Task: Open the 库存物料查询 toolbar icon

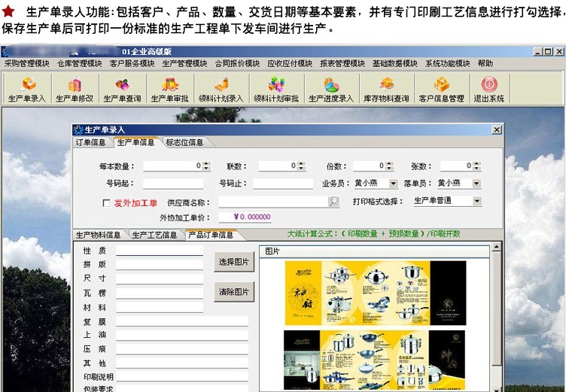Action: click(386, 89)
